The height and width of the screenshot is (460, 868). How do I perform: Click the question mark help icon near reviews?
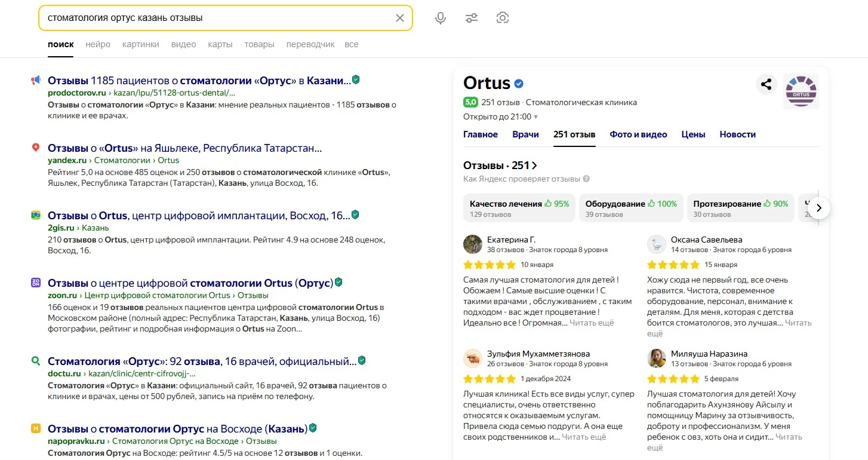pyautogui.click(x=586, y=179)
